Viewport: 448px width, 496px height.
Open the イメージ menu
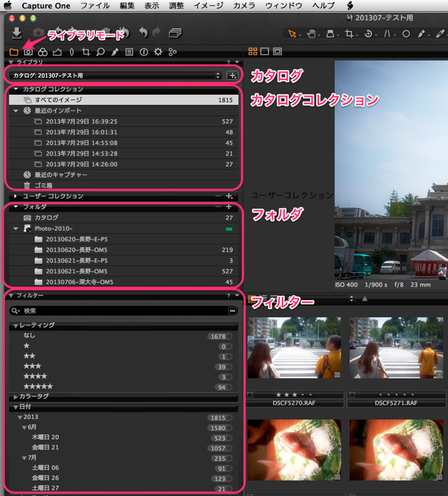(x=208, y=6)
